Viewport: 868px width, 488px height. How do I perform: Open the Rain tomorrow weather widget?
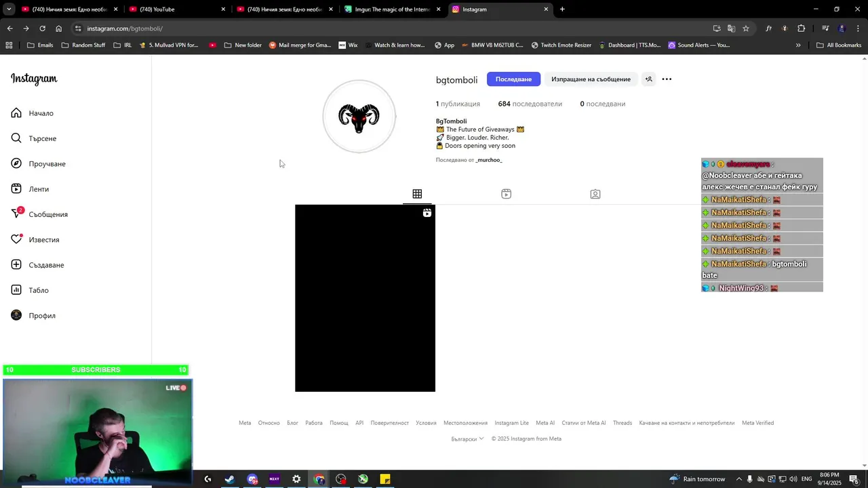[697, 479]
